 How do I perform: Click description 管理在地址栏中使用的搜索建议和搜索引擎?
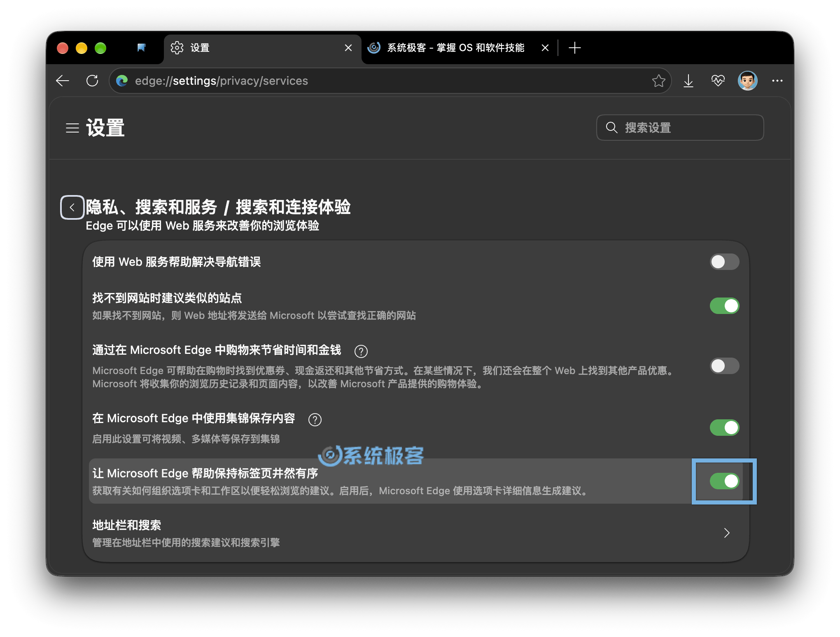coord(186,542)
